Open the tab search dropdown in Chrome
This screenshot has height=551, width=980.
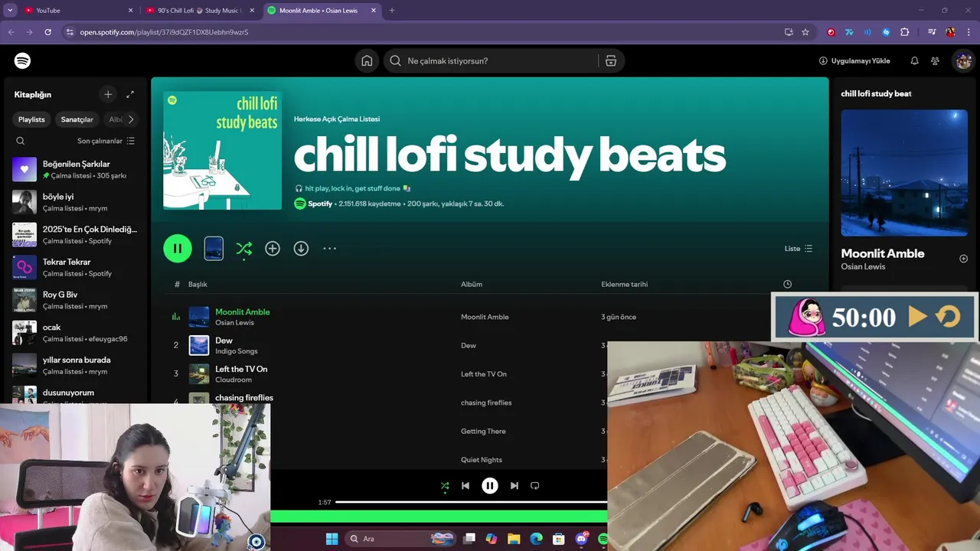pyautogui.click(x=10, y=10)
